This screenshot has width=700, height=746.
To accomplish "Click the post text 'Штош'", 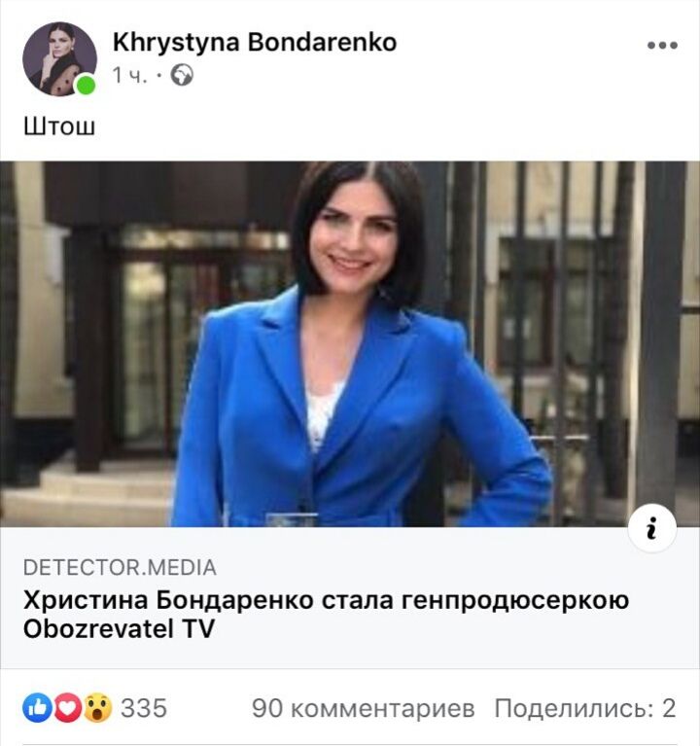I will (59, 126).
